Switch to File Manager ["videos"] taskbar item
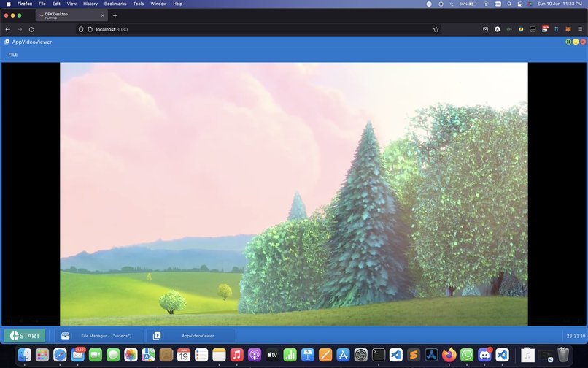 [99, 336]
